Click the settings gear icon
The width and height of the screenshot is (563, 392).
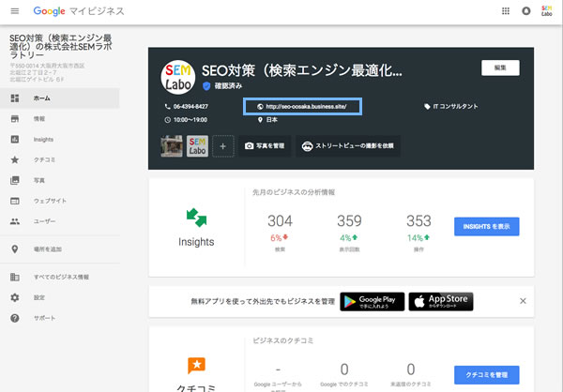[15, 297]
